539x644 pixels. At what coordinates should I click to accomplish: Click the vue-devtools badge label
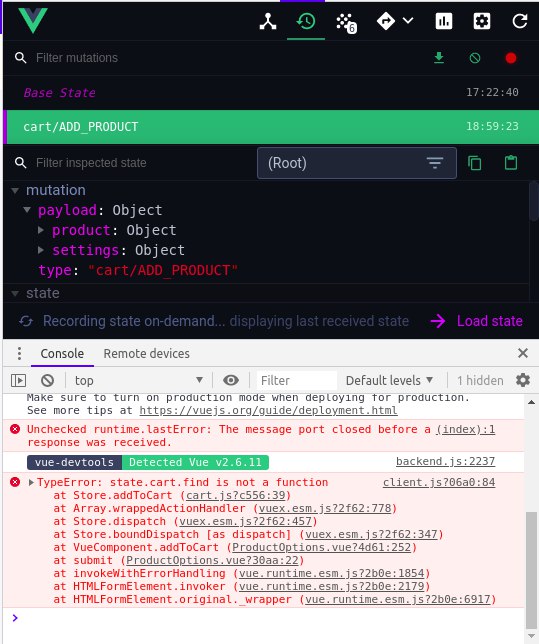pos(74,462)
